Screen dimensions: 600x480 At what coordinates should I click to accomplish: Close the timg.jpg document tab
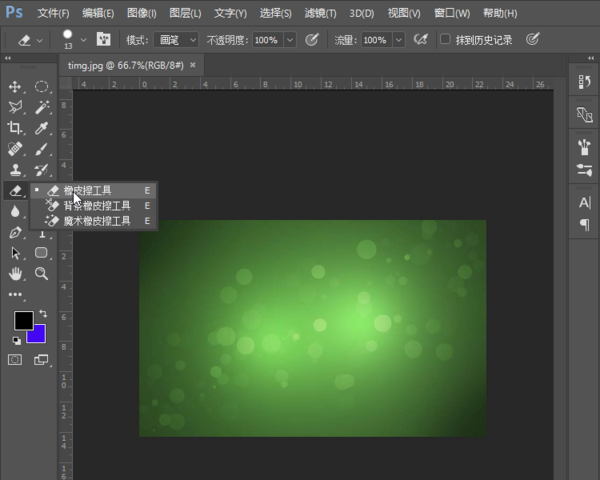193,65
